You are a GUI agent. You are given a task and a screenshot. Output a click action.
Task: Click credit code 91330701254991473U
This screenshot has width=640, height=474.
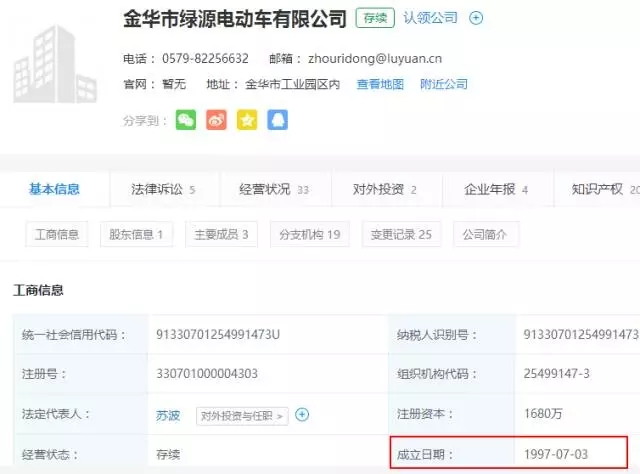click(218, 335)
